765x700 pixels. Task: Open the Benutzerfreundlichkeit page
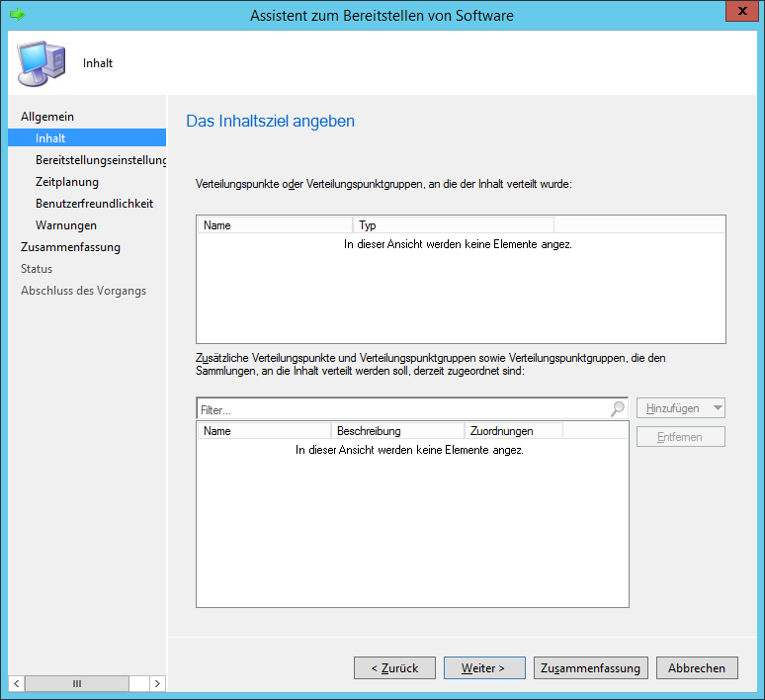pos(94,204)
